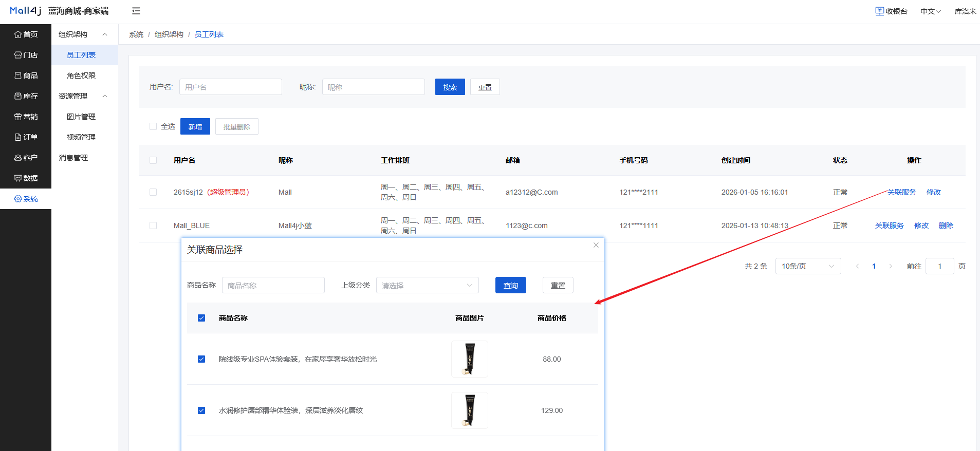Click the 系统 breadcrumb
Viewport: 980px width, 451px height.
(136, 34)
